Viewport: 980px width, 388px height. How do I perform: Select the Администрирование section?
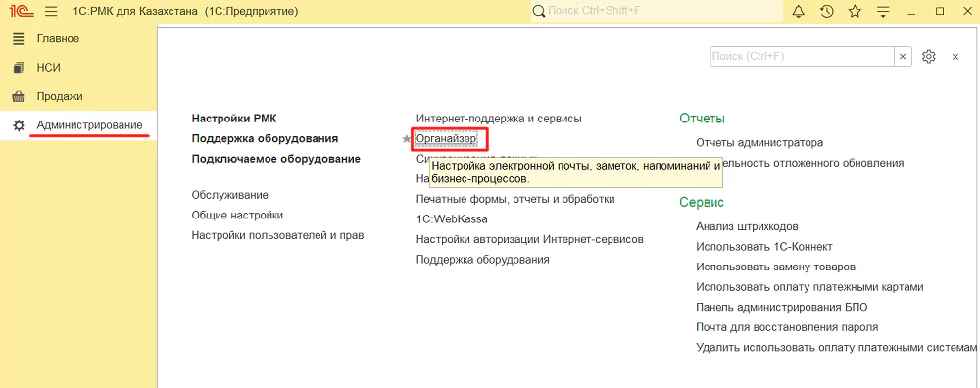[89, 125]
